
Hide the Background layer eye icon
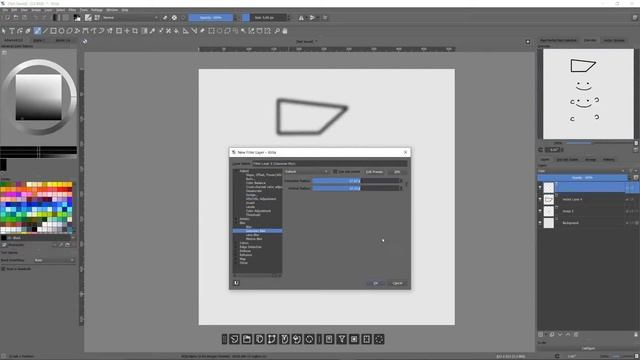pyautogui.click(x=540, y=223)
